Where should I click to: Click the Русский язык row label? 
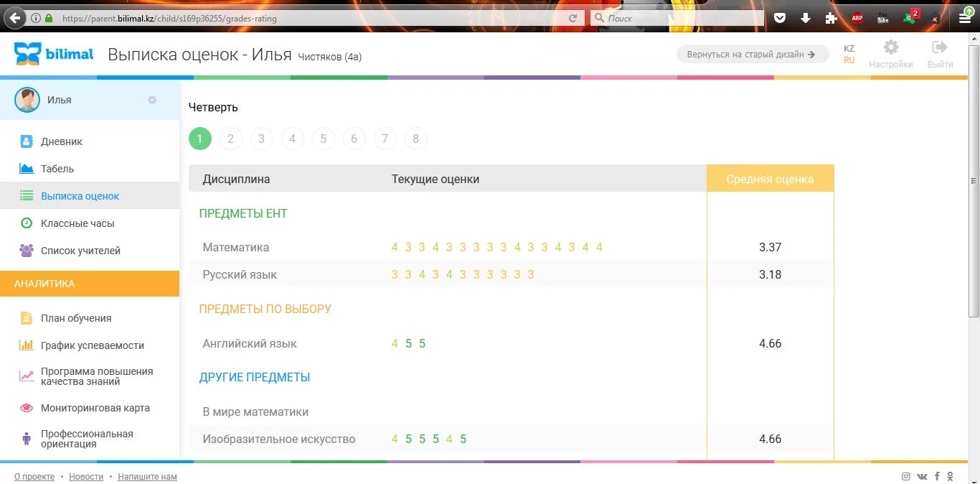[240, 274]
